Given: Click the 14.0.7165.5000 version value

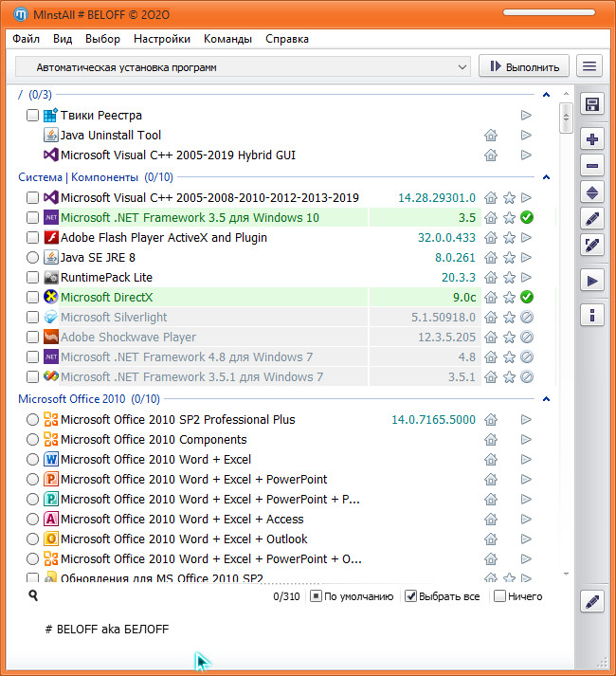Looking at the screenshot, I should tap(433, 419).
